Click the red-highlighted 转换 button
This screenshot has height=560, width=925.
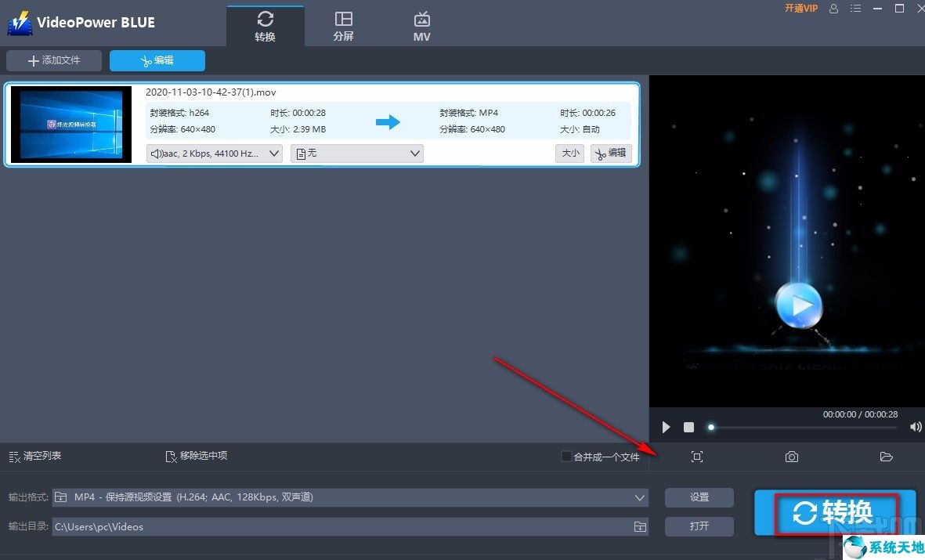coord(834,512)
